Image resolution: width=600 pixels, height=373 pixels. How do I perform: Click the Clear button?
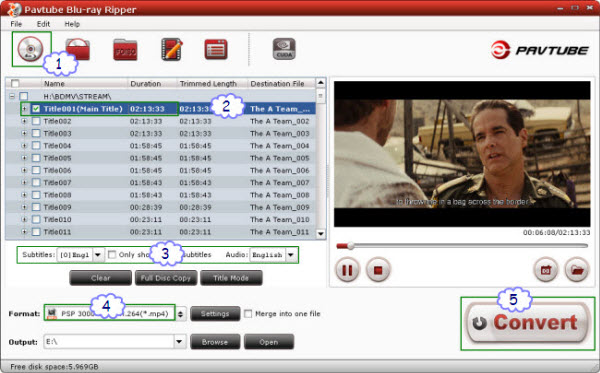point(101,278)
